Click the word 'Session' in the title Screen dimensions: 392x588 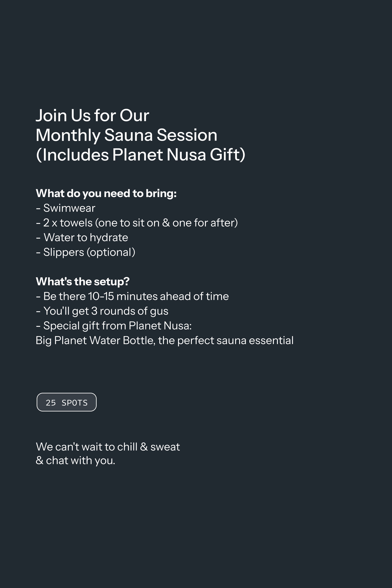tap(187, 135)
